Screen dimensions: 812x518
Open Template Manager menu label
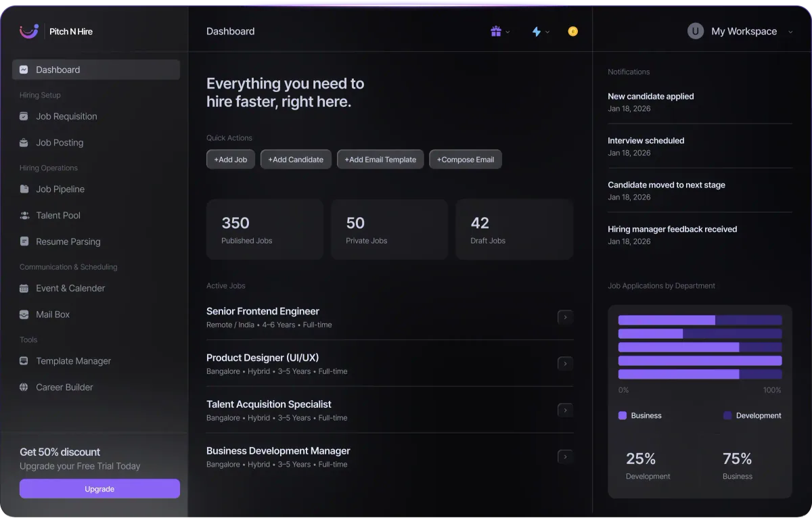[x=74, y=361]
